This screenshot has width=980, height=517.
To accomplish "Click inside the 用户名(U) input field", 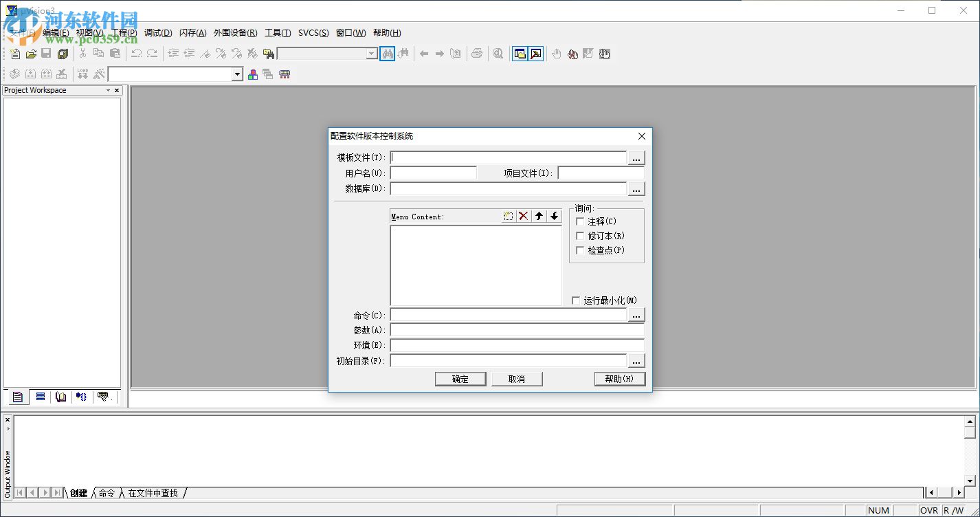I will point(433,173).
